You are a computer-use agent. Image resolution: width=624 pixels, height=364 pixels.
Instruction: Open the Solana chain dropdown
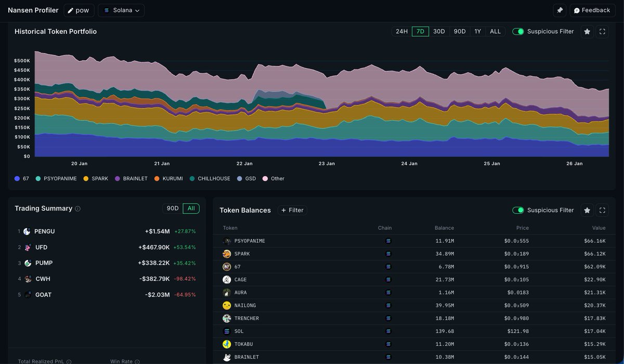[121, 10]
